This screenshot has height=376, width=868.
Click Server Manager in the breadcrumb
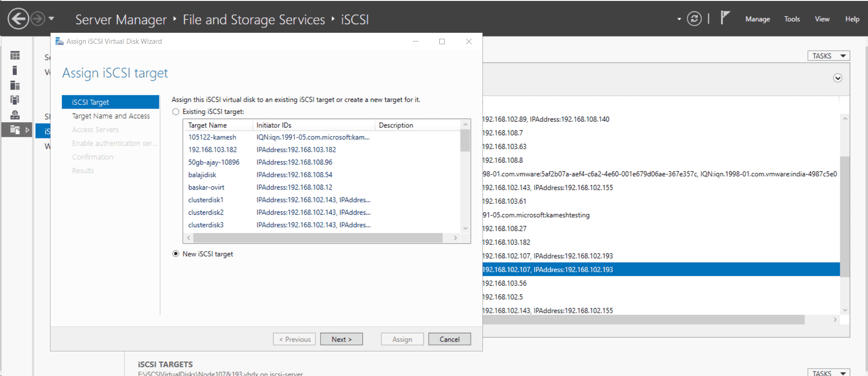click(x=121, y=20)
